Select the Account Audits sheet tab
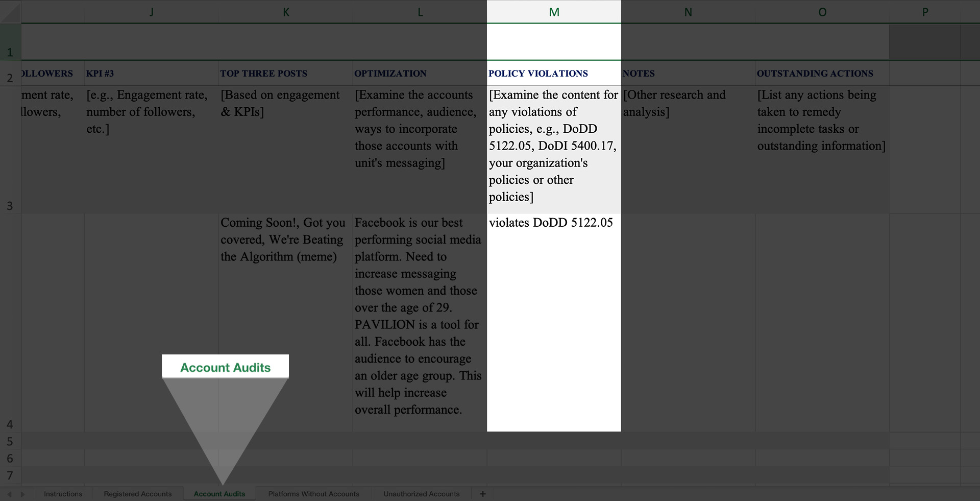Viewport: 980px width, 501px height. pos(219,494)
